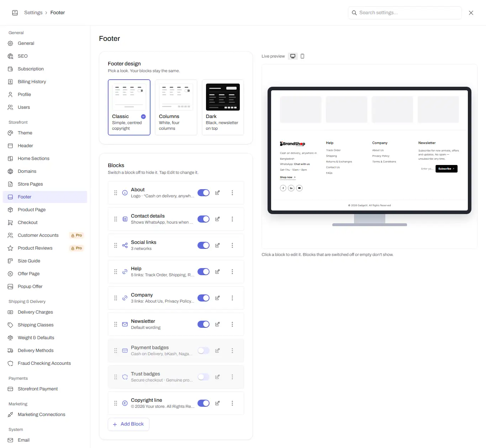486x448 pixels.
Task: Navigate to Delivery Charges
Action: (45, 312)
